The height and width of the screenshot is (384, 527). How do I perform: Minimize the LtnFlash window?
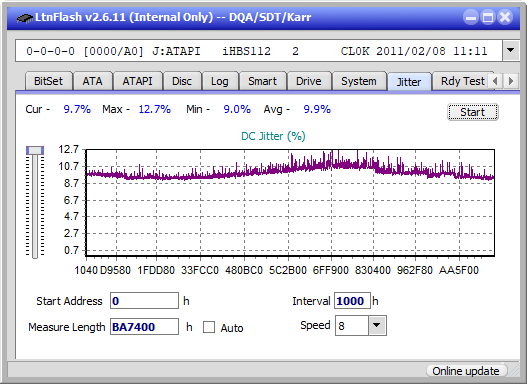pos(471,17)
